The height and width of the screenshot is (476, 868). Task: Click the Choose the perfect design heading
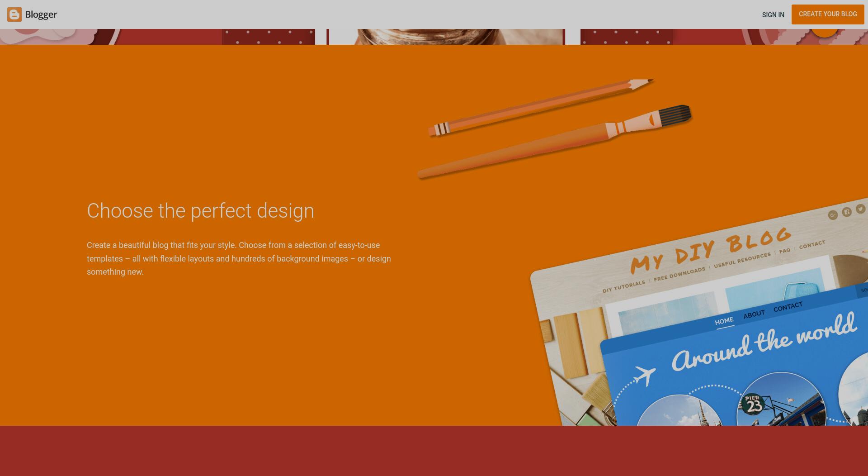200,211
